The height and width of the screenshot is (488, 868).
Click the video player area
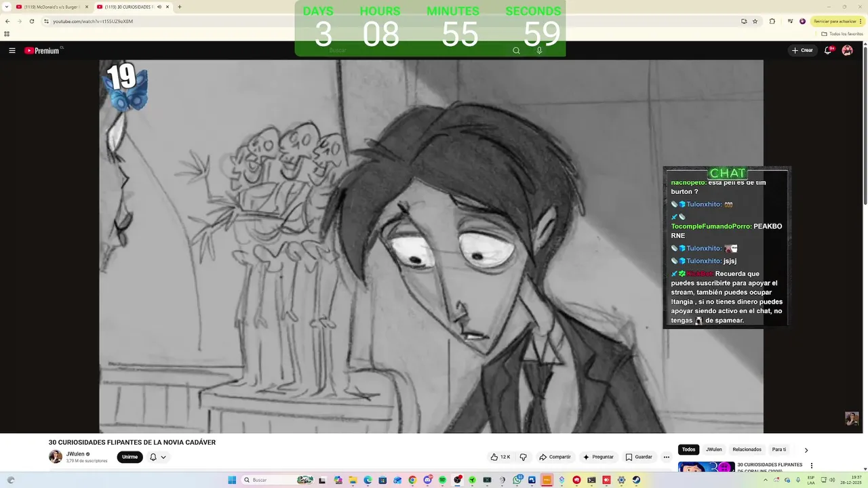[x=431, y=246]
